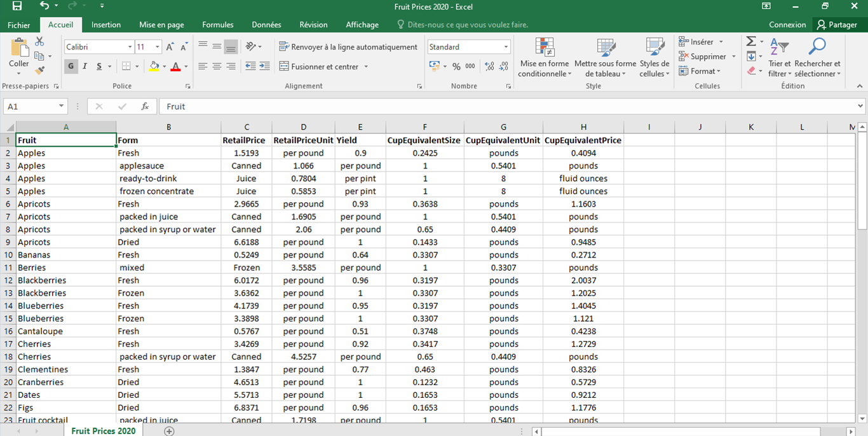The height and width of the screenshot is (436, 868).
Task: Toggle bold formatting with G button
Action: pyautogui.click(x=71, y=66)
